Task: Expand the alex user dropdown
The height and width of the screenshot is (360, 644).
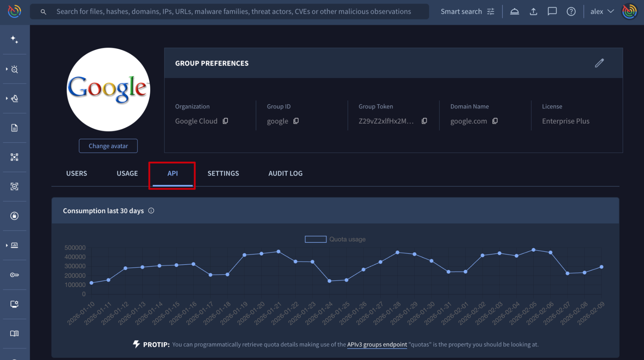Action: click(x=602, y=12)
